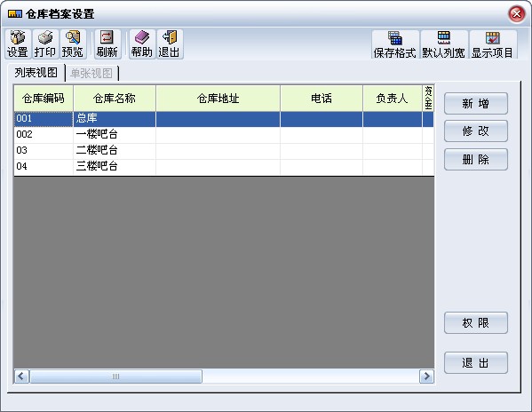This screenshot has width=532, height=412.
Task: Click the 删除 button
Action: 476,159
